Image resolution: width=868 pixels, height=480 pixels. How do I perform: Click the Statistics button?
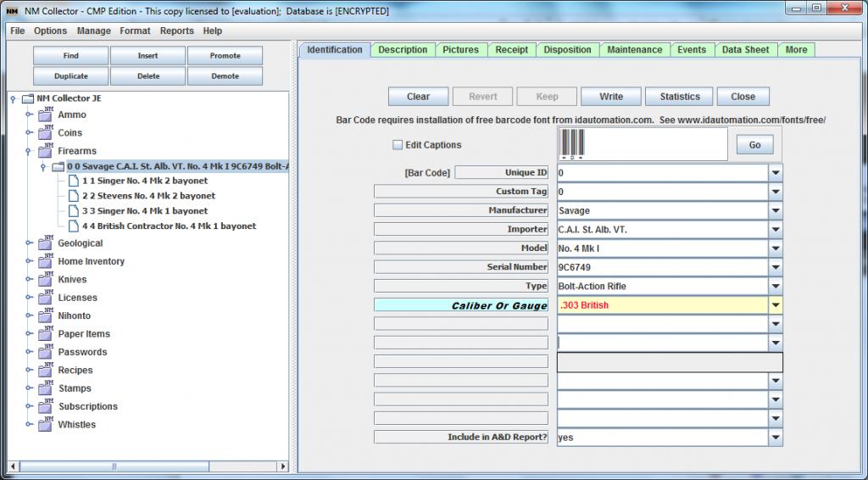click(x=680, y=97)
